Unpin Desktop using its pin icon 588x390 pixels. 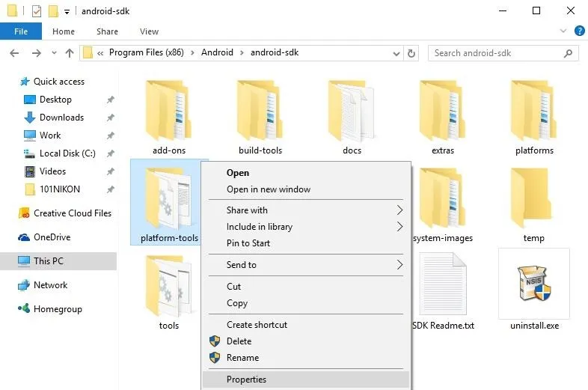110,100
